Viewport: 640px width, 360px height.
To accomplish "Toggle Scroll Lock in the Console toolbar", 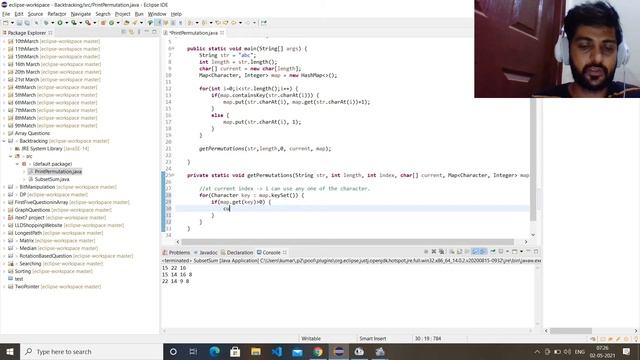I will (459, 251).
